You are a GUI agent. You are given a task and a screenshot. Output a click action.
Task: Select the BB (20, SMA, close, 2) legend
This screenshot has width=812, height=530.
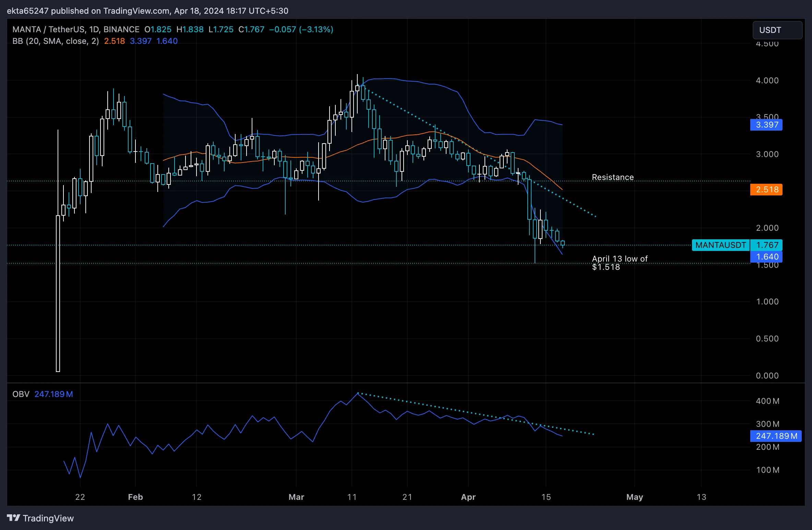pos(56,41)
